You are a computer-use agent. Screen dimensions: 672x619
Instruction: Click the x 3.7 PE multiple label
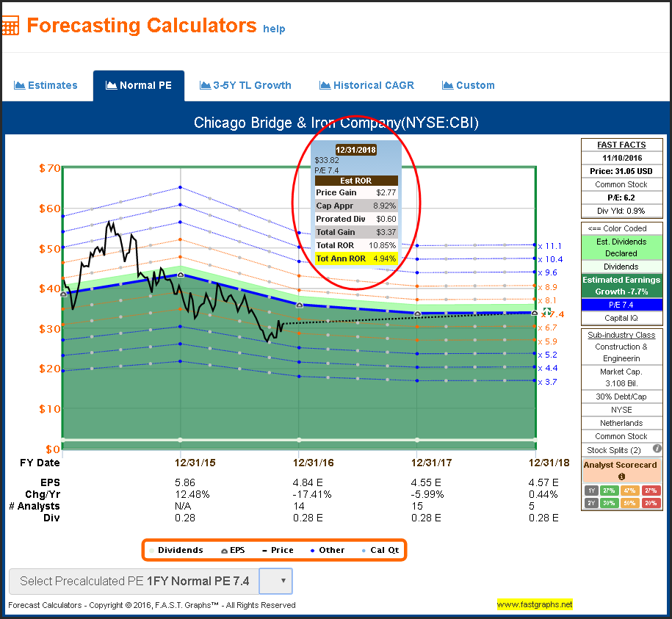[548, 382]
